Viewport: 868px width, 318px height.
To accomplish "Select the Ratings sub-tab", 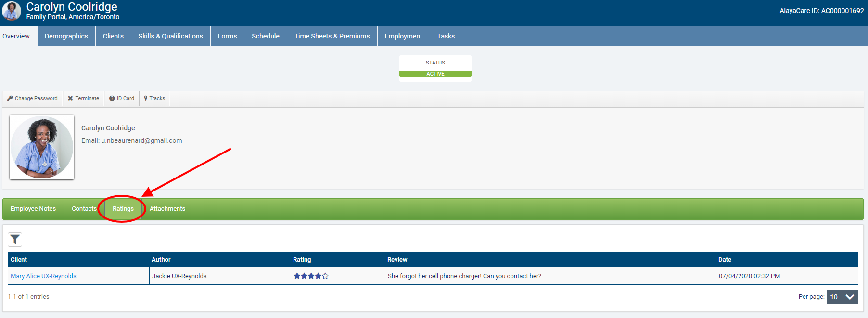I will pyautogui.click(x=123, y=209).
